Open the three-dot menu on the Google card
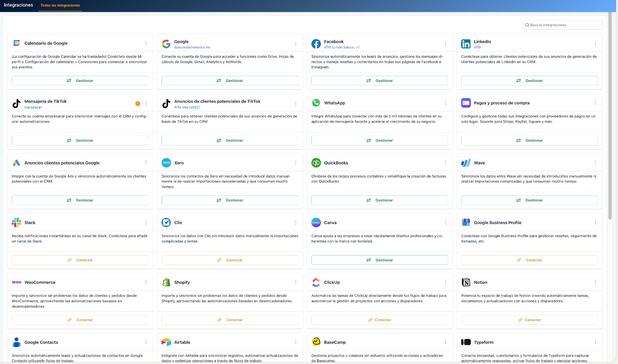The height and width of the screenshot is (364, 618). [x=296, y=44]
